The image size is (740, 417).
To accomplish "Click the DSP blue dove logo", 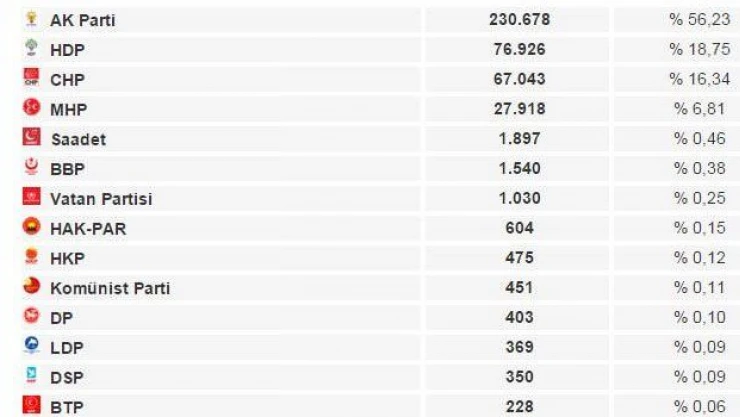I will pyautogui.click(x=32, y=375).
